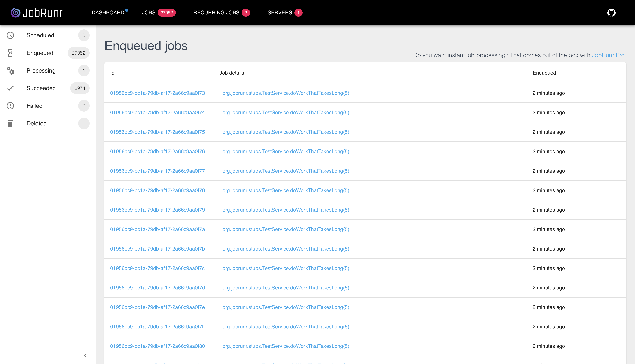The width and height of the screenshot is (635, 364).
Task: Click the JobRunr spiral logo icon
Action: point(15,12)
